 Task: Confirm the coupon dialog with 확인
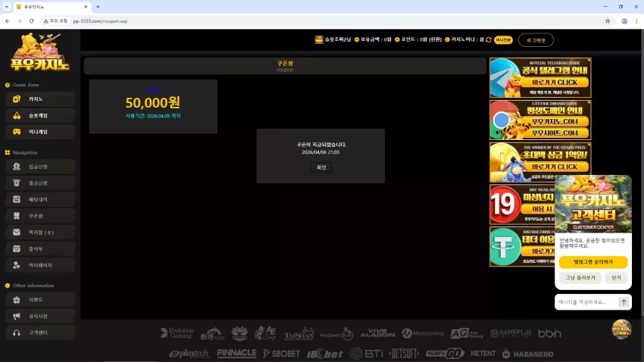click(x=321, y=167)
